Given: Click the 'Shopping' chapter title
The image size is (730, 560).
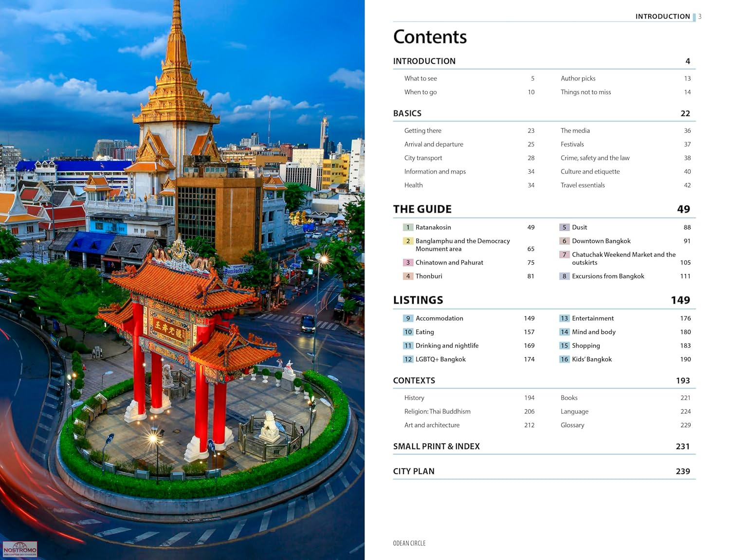Looking at the screenshot, I should (586, 345).
